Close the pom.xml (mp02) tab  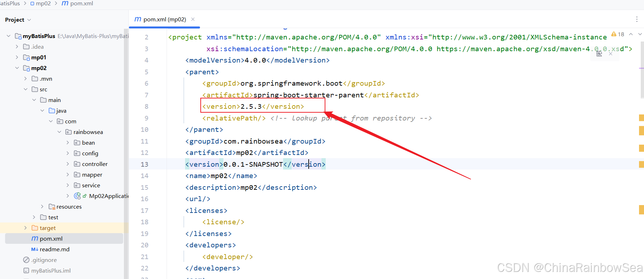pos(193,19)
